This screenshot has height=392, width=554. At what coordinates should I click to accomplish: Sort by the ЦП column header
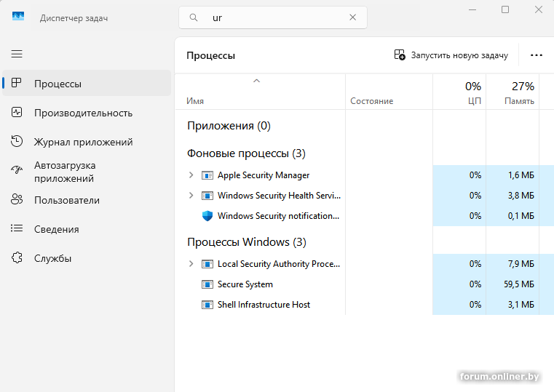[x=459, y=92]
